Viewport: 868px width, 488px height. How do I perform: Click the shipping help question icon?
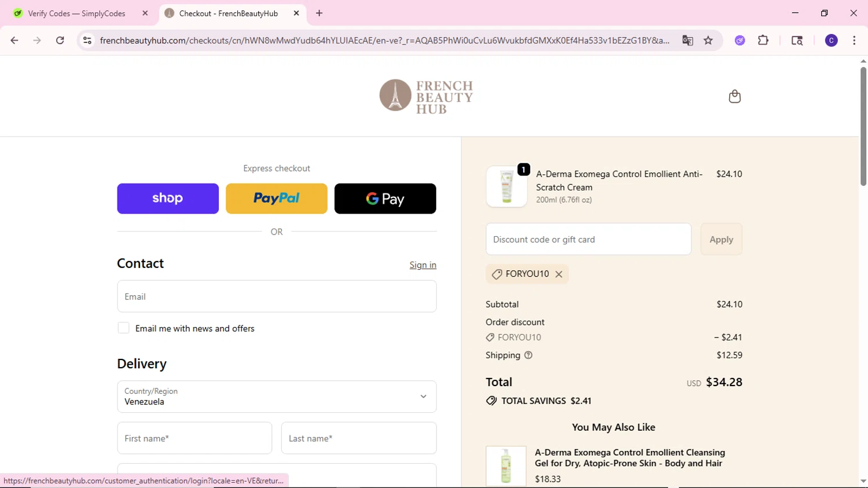pyautogui.click(x=528, y=355)
